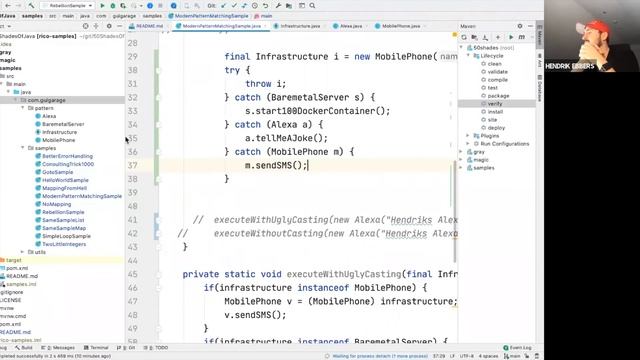Click Maven download sources icon
The height and width of the screenshot is (360, 640).
click(x=485, y=37)
